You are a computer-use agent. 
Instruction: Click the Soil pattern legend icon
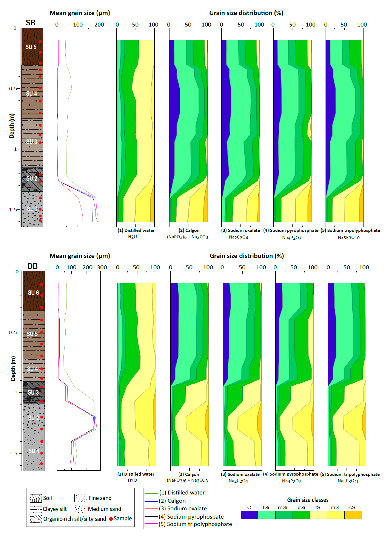click(36, 498)
